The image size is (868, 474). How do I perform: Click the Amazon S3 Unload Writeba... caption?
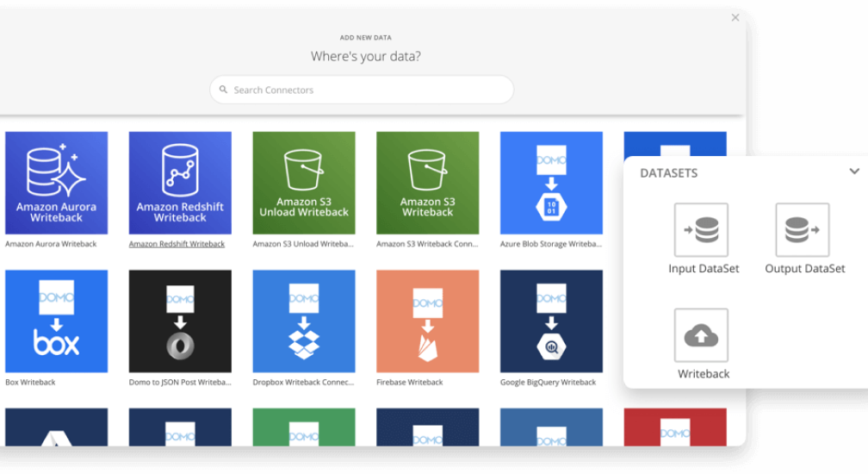[303, 244]
